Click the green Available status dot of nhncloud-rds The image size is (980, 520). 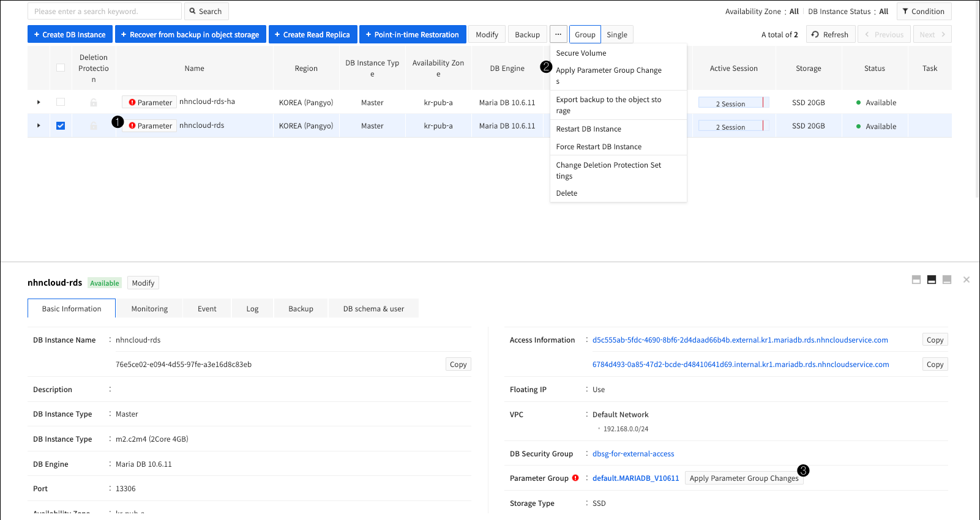(x=859, y=126)
